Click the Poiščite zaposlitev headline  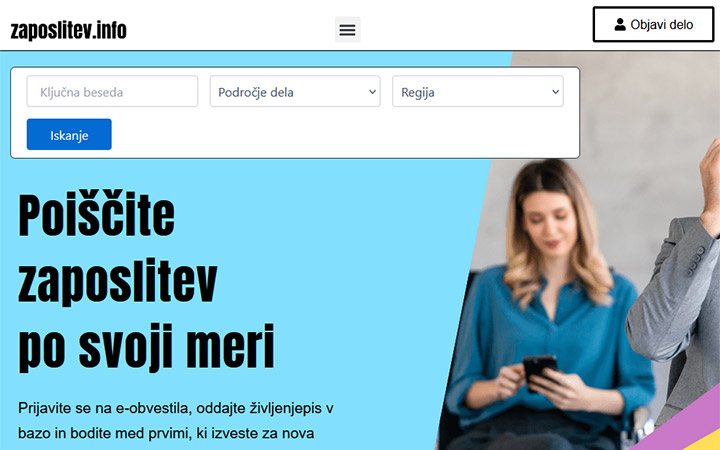(96, 217)
